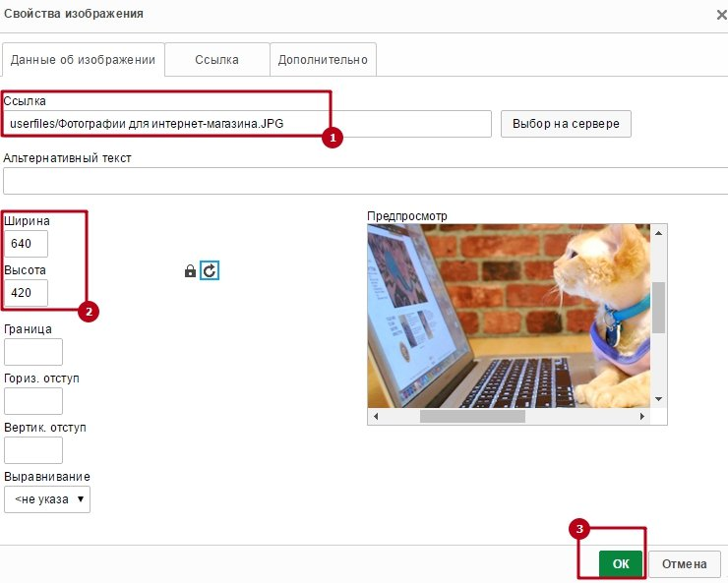Click the Отмена button
The height and width of the screenshot is (583, 728).
(x=685, y=564)
